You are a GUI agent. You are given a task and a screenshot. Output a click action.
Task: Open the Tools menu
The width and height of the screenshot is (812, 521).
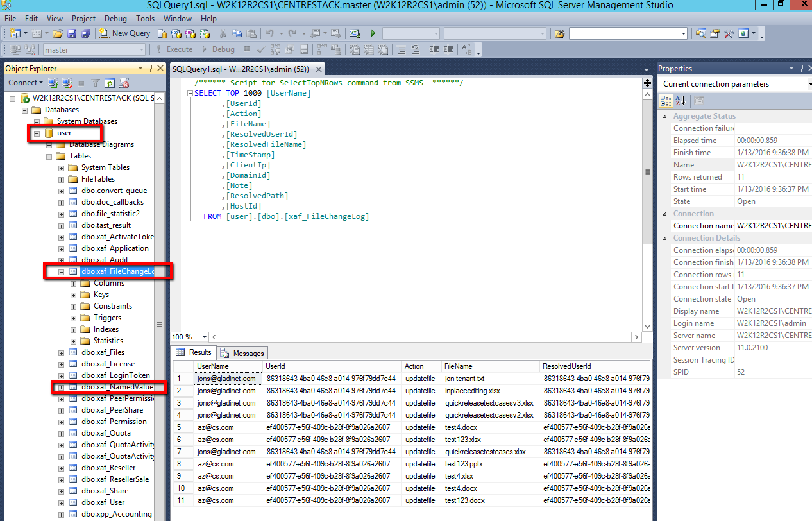coord(146,19)
